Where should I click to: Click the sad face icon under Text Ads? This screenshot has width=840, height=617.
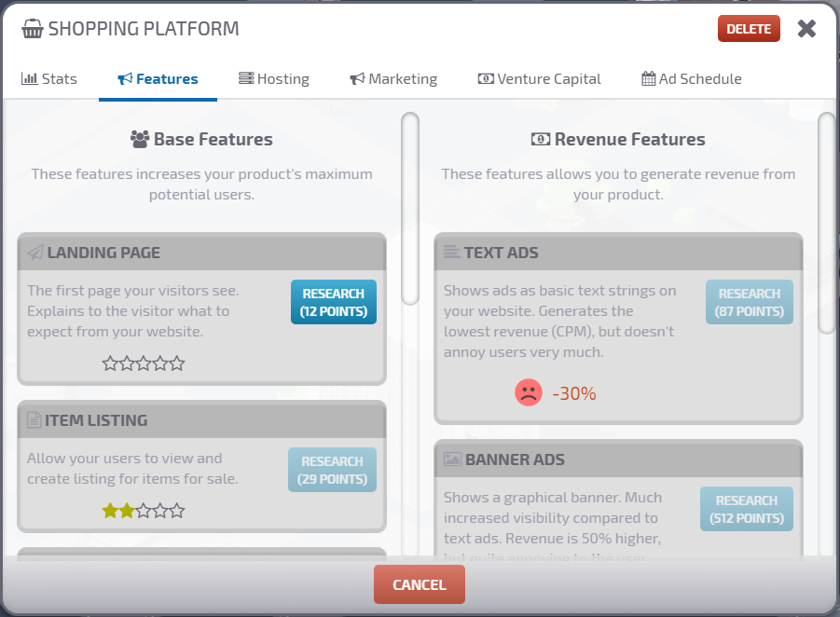[529, 393]
